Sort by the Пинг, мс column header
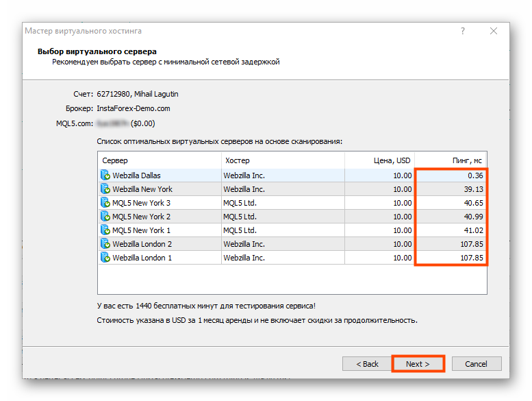The height and width of the screenshot is (401, 532). (451, 160)
